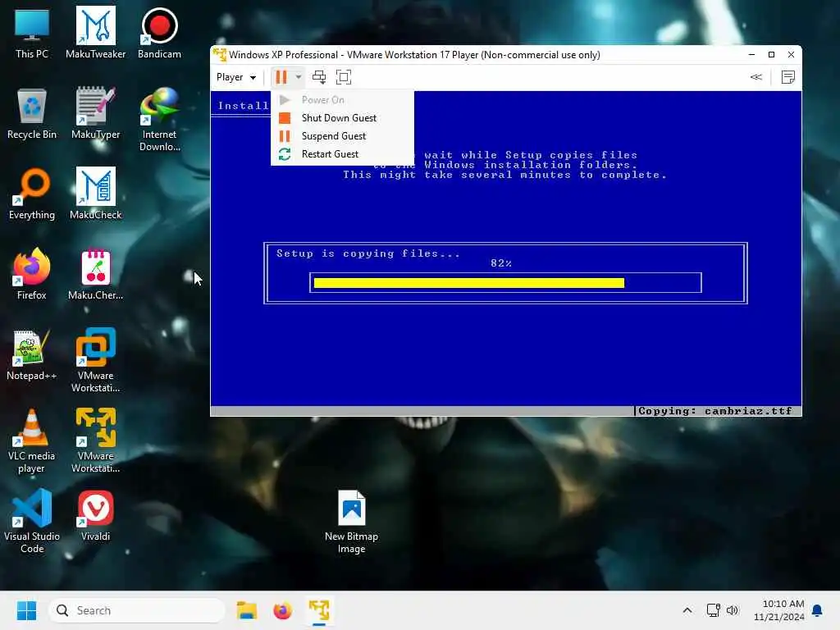Select Bandicam desktop icon
The width and height of the screenshot is (840, 630).
pos(159,33)
